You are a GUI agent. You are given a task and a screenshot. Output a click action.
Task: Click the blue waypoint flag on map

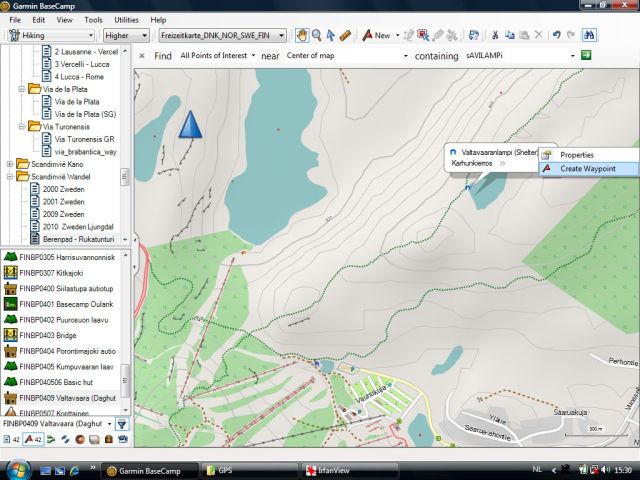pyautogui.click(x=189, y=124)
